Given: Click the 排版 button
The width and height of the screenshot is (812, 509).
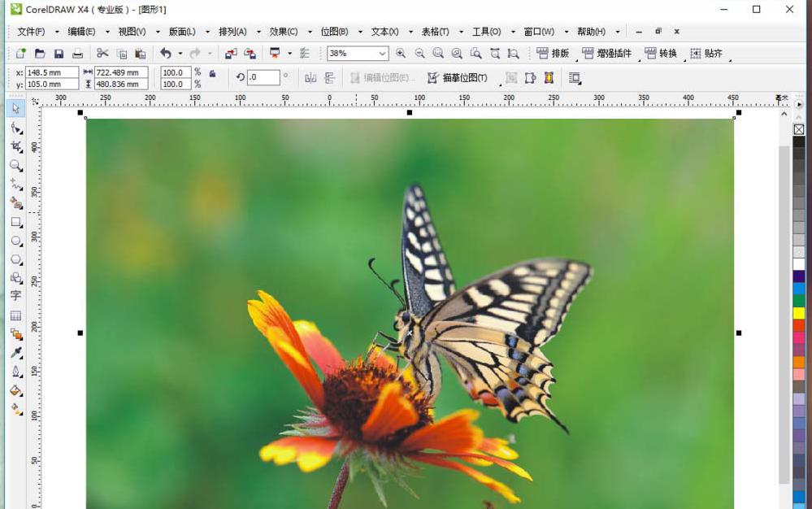Looking at the screenshot, I should click(553, 54).
